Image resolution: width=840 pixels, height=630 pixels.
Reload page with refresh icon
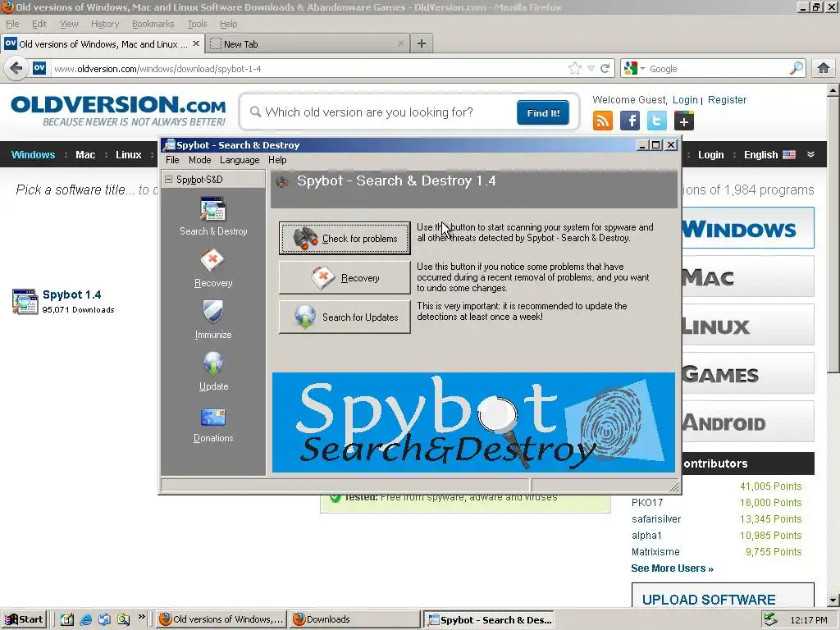[605, 69]
